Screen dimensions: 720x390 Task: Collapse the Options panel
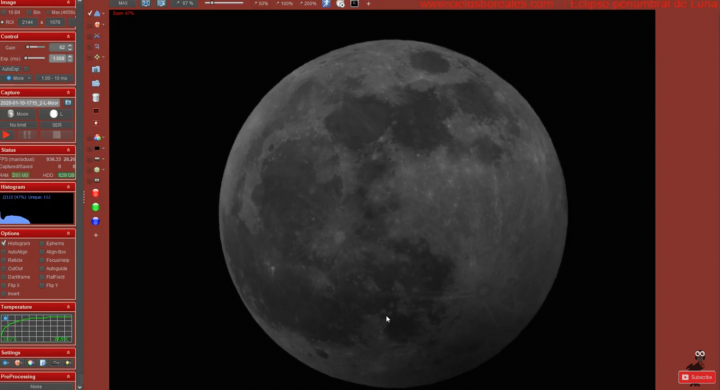[x=68, y=233]
